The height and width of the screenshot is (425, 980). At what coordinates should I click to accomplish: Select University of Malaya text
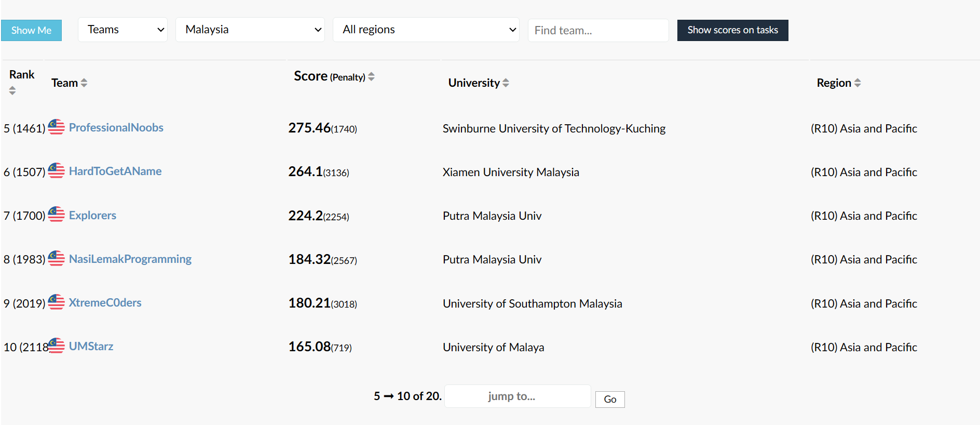493,347
